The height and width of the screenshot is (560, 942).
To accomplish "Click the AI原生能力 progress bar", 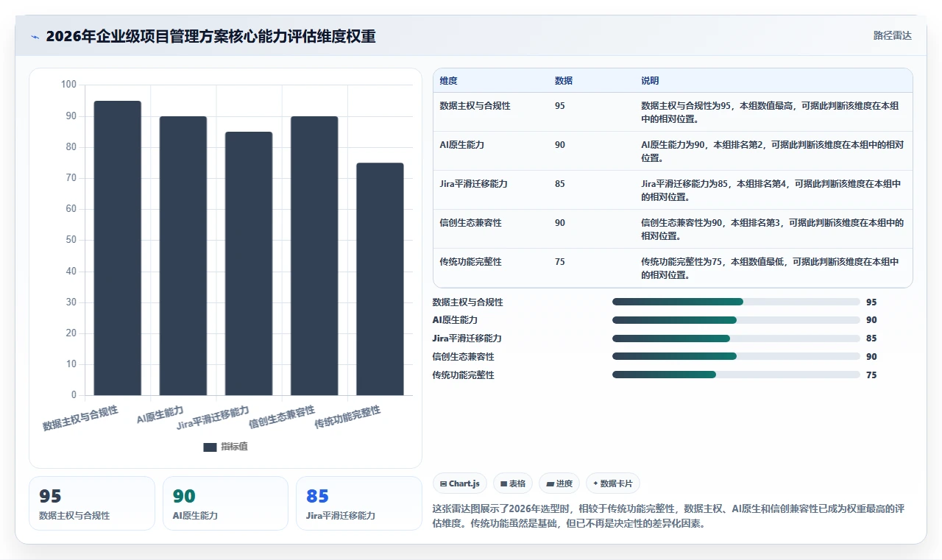I will click(736, 320).
